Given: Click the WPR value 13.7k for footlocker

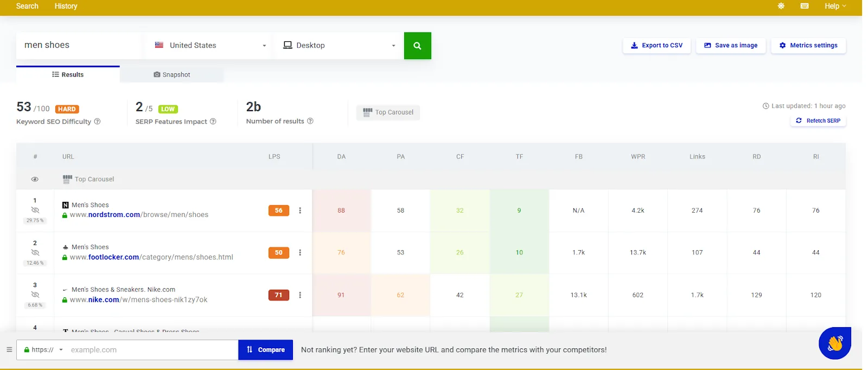Looking at the screenshot, I should click(x=638, y=253).
